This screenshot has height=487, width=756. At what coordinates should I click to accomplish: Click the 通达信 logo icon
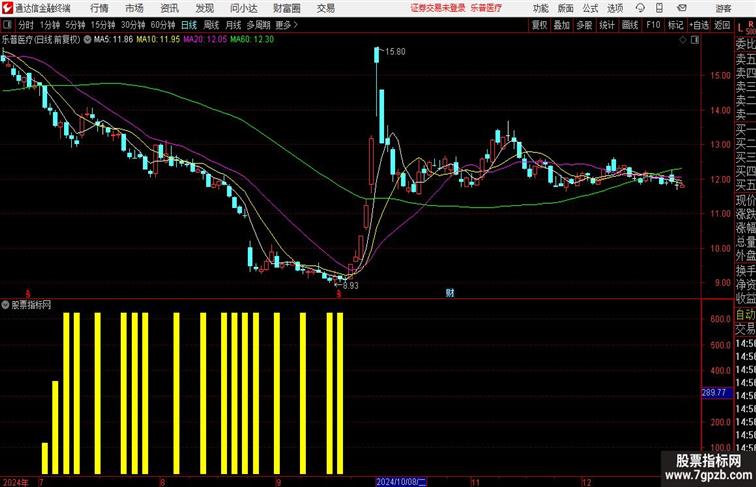[x=7, y=8]
